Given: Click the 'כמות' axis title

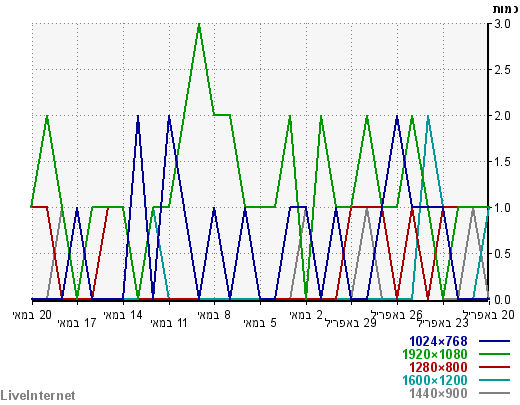Looking at the screenshot, I should click(x=506, y=9).
